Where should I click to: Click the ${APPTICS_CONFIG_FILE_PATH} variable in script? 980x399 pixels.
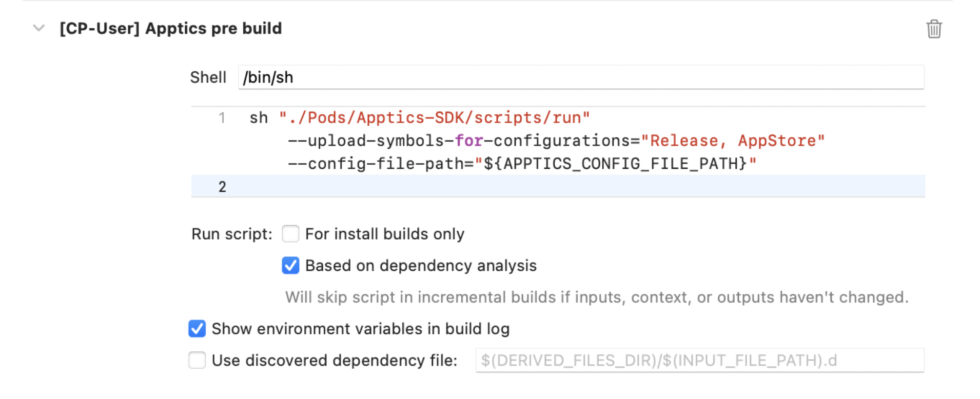[615, 164]
